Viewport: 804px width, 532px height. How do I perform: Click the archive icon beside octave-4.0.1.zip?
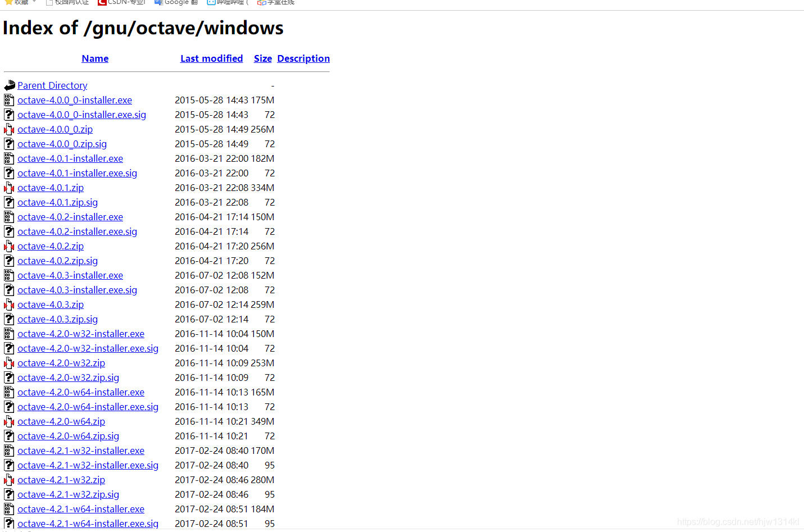pos(9,188)
